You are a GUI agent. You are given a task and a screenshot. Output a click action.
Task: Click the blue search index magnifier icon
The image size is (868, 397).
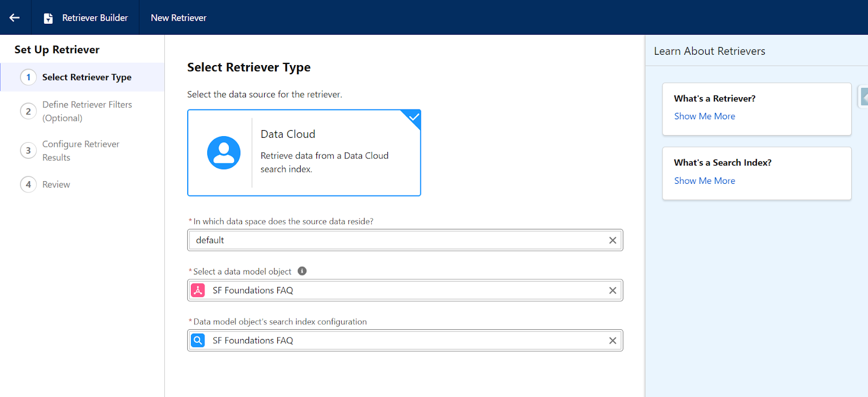198,341
